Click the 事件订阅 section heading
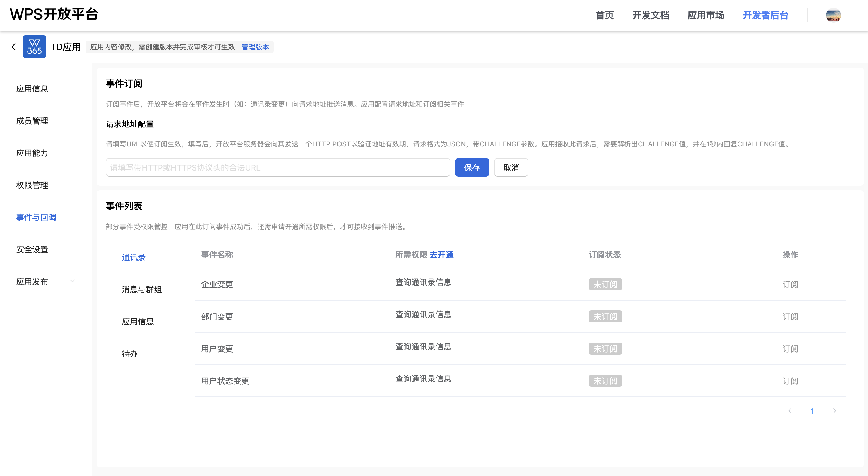The width and height of the screenshot is (868, 476). (124, 83)
